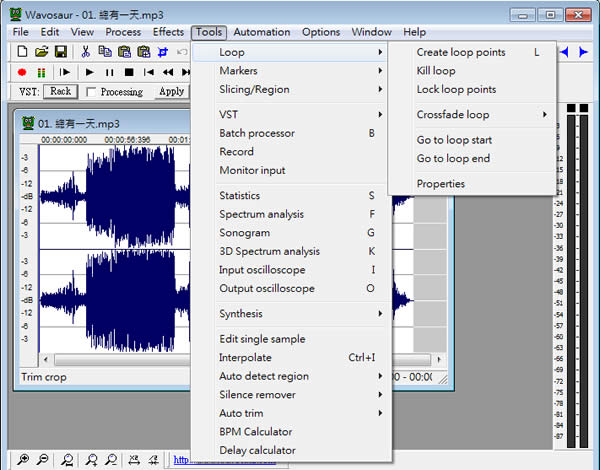Start recording with the red Record button
This screenshot has height=470, width=600.
(22, 72)
